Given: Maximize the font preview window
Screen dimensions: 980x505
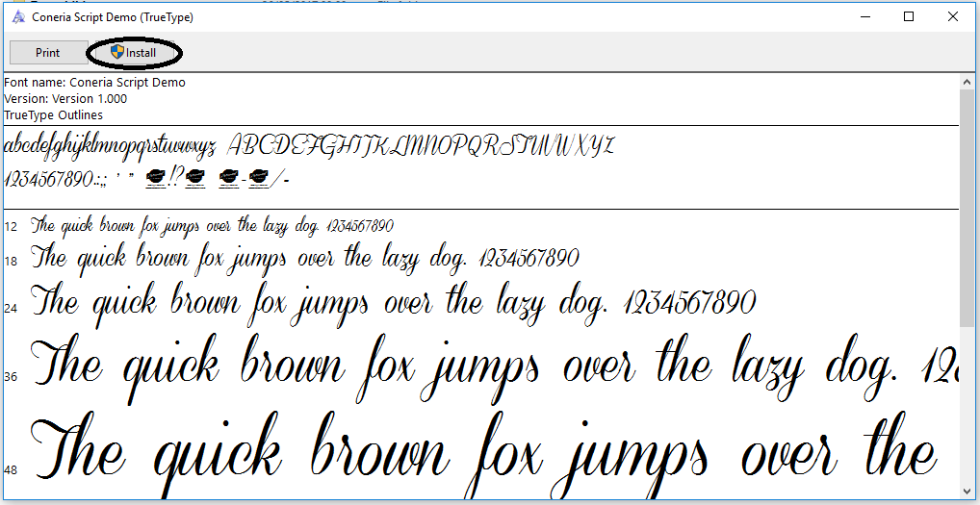Looking at the screenshot, I should (909, 17).
